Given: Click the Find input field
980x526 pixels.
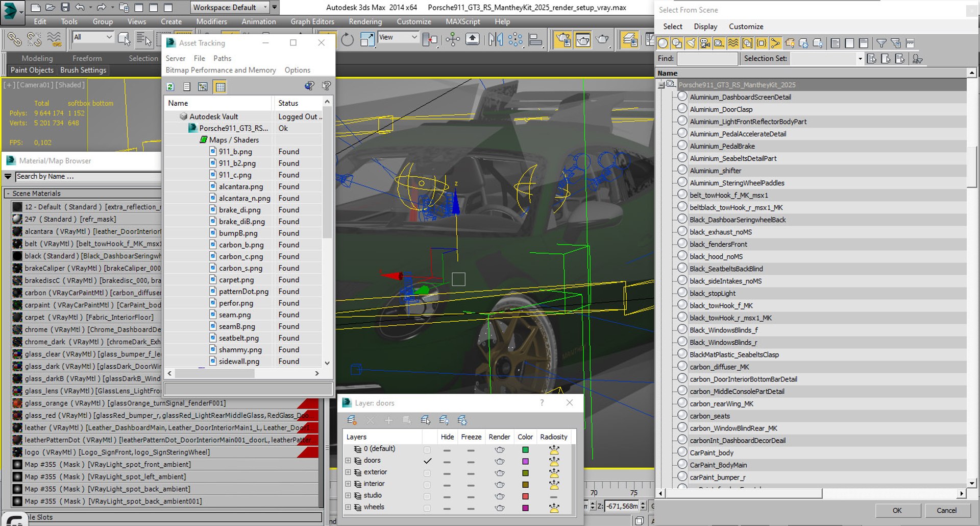Looking at the screenshot, I should (x=707, y=59).
